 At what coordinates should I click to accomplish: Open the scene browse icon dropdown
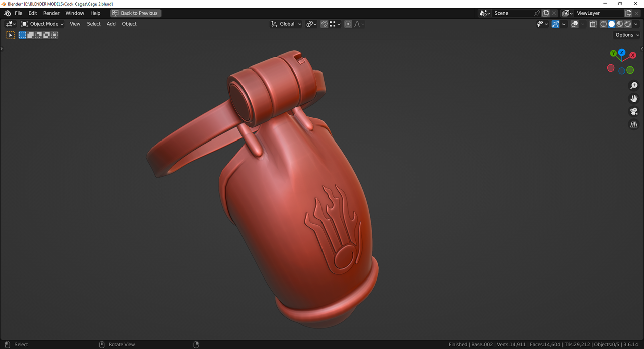point(485,13)
